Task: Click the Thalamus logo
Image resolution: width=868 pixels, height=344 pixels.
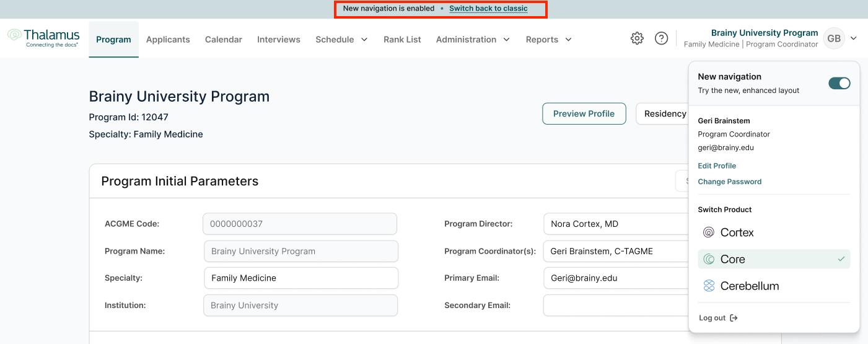Action: pos(43,38)
